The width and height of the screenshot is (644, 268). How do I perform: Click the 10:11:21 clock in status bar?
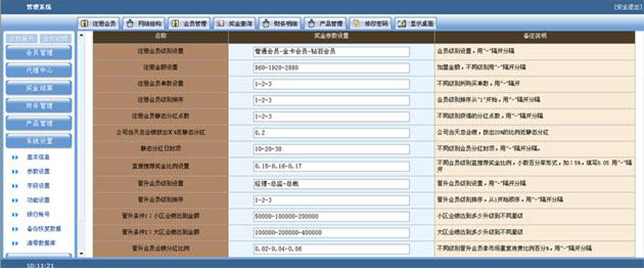click(40, 266)
